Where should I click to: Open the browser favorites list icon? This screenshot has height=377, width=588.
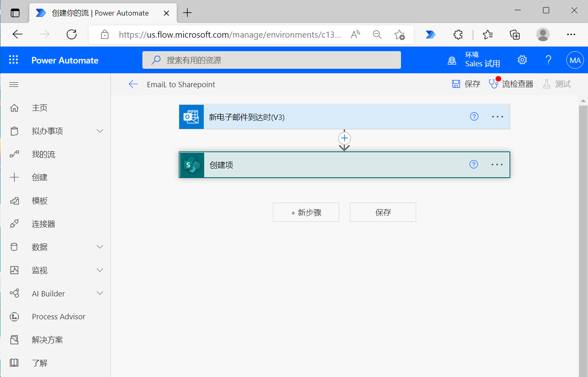click(x=488, y=35)
